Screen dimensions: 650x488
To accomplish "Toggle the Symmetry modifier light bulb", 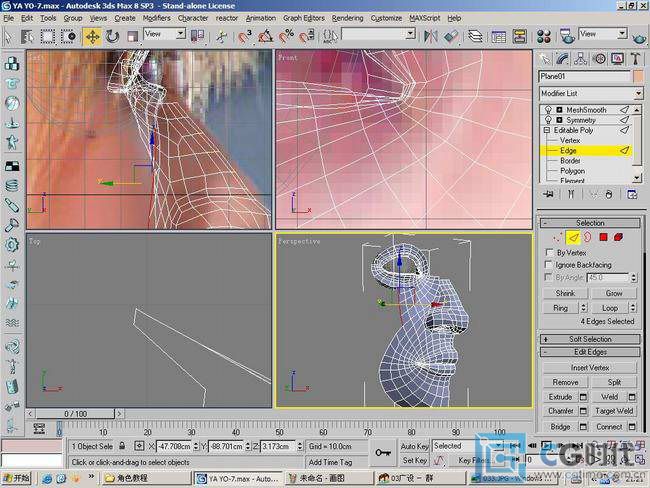I will [548, 120].
